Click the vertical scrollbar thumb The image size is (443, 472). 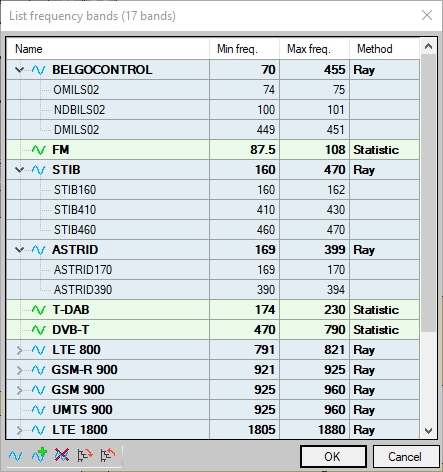(429, 193)
